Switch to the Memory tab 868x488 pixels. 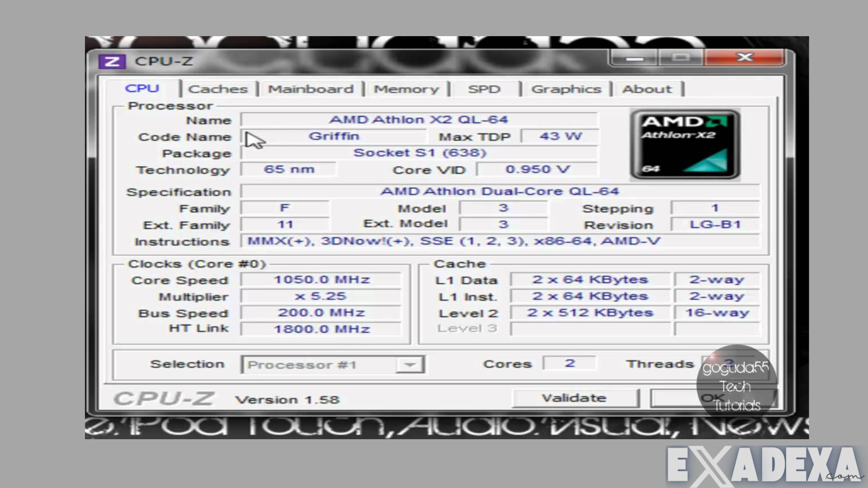[x=407, y=89]
